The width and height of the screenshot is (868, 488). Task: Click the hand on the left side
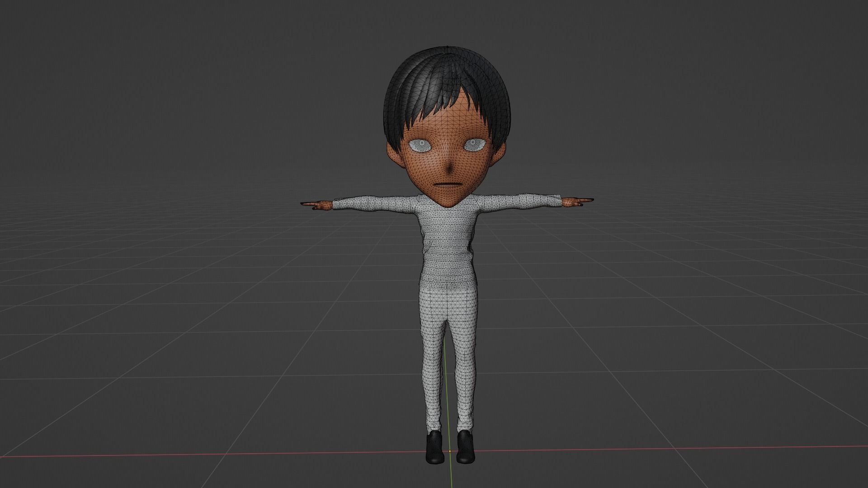[x=316, y=206]
